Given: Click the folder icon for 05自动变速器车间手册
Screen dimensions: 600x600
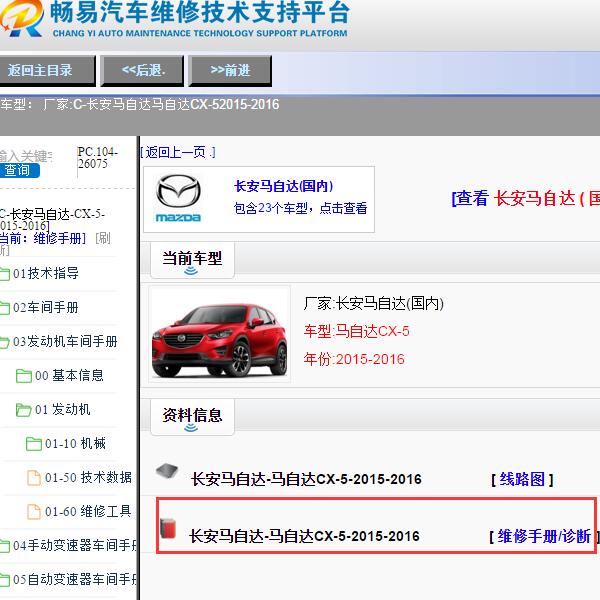Looking at the screenshot, I should pos(5,580).
